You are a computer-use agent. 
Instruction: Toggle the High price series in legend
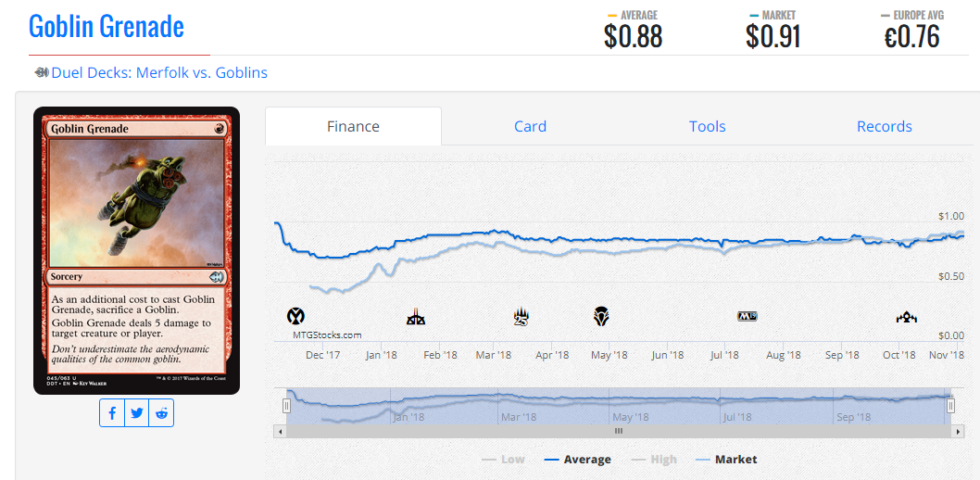coord(654,460)
